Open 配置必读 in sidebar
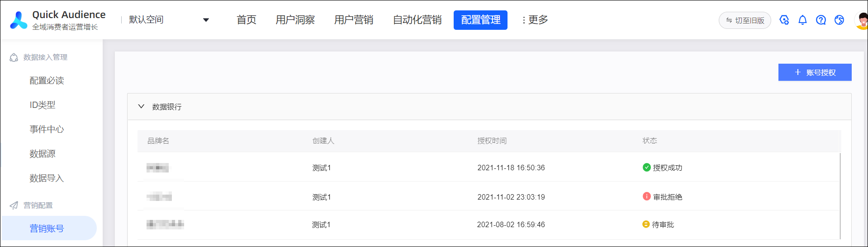Image resolution: width=868 pixels, height=247 pixels. (x=47, y=80)
